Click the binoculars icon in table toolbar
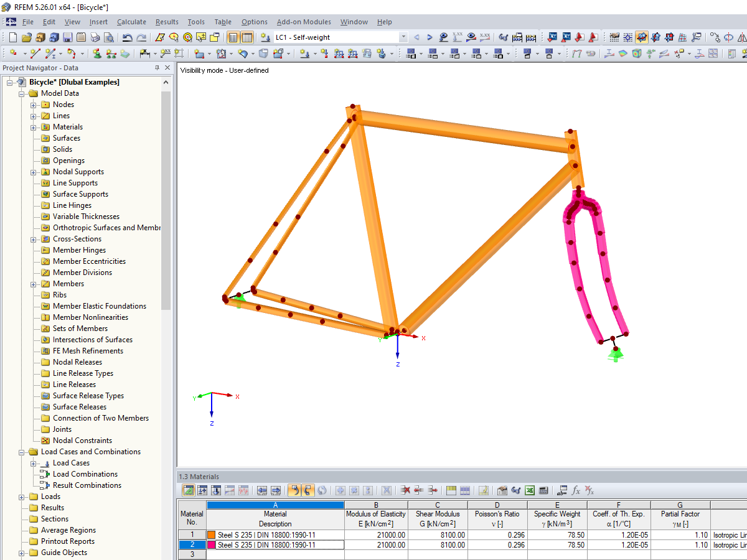The height and width of the screenshot is (560, 747). 516,490
